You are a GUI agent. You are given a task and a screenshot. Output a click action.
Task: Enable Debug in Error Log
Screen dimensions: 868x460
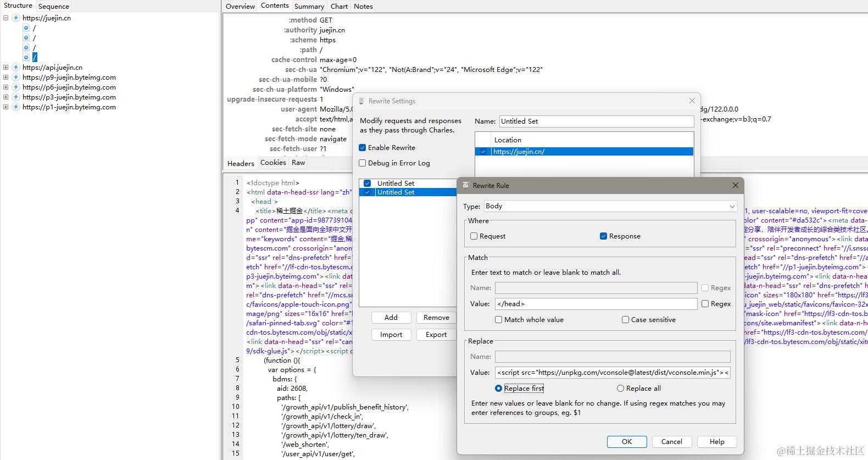click(363, 163)
